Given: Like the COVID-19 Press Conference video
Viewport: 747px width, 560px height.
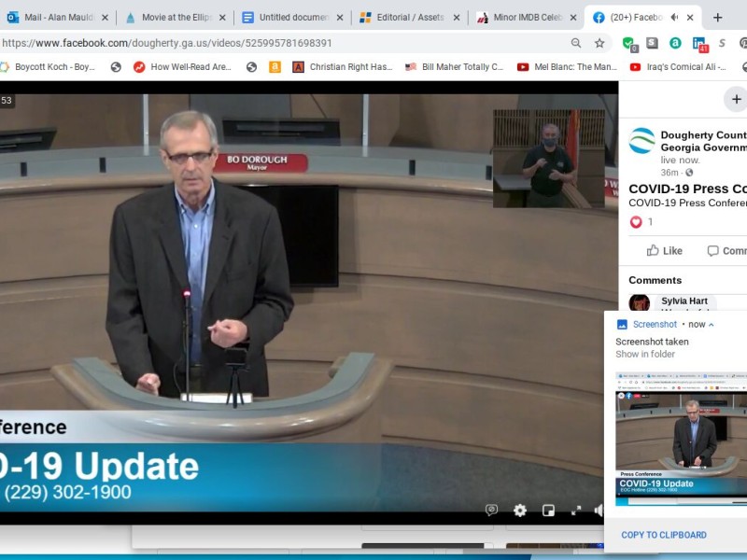Looking at the screenshot, I should (x=665, y=251).
